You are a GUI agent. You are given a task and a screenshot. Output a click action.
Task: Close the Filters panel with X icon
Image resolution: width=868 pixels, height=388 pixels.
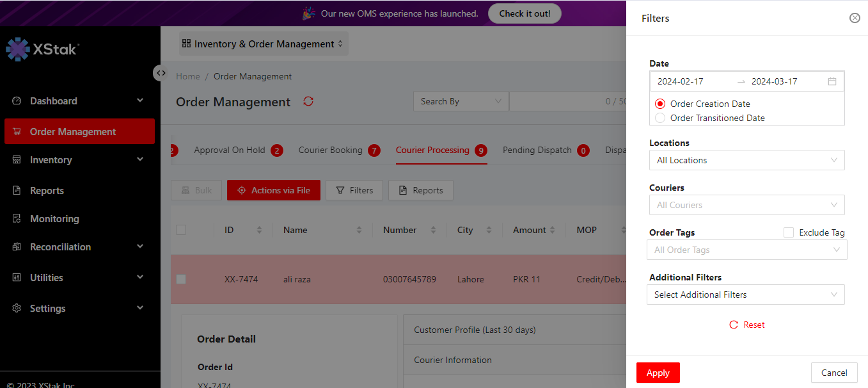click(x=855, y=18)
